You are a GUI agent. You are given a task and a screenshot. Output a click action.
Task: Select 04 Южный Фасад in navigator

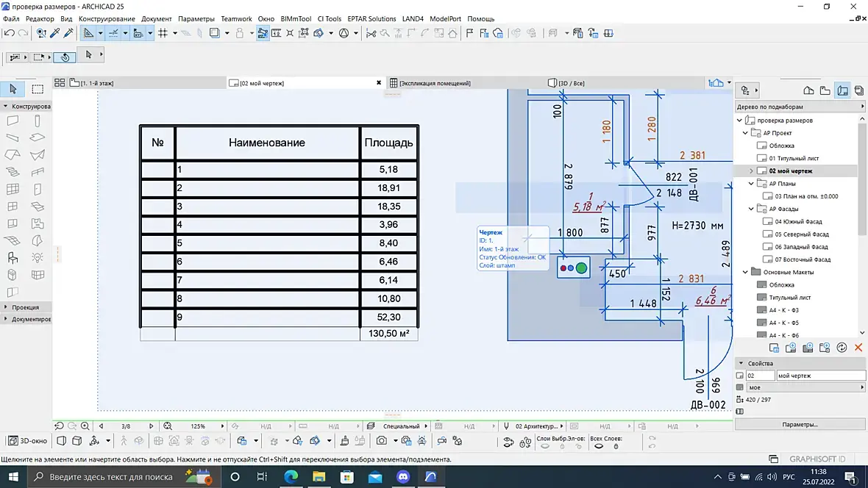[798, 221]
